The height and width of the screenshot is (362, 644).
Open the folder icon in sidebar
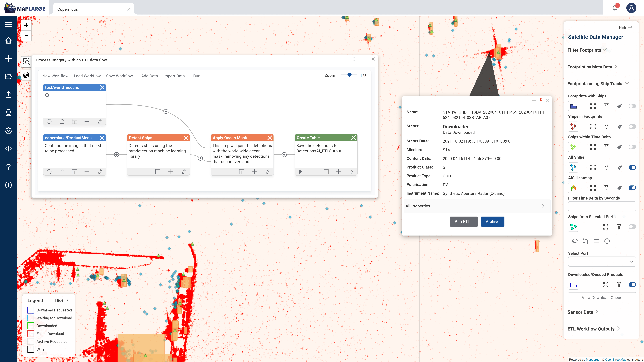[x=8, y=76]
